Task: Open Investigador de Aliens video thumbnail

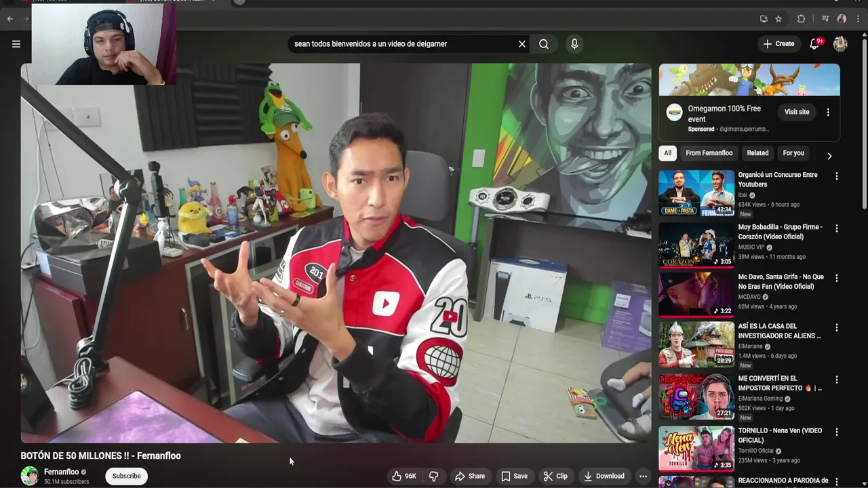Action: (696, 344)
